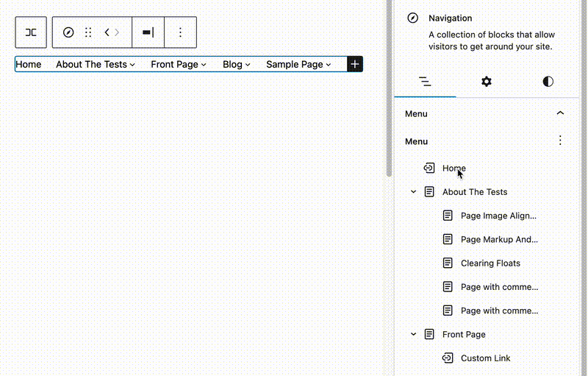Click the page icon beside About The Tests
Viewport: 588px width, 376px height.
(x=429, y=192)
